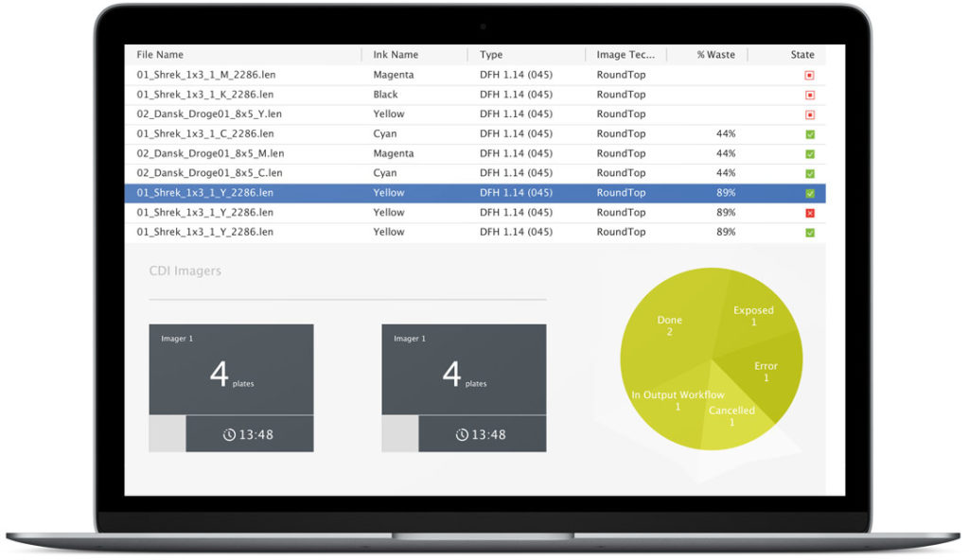The height and width of the screenshot is (560, 969).
Task: Click the In Output Workflow pie slice
Action: [x=678, y=400]
